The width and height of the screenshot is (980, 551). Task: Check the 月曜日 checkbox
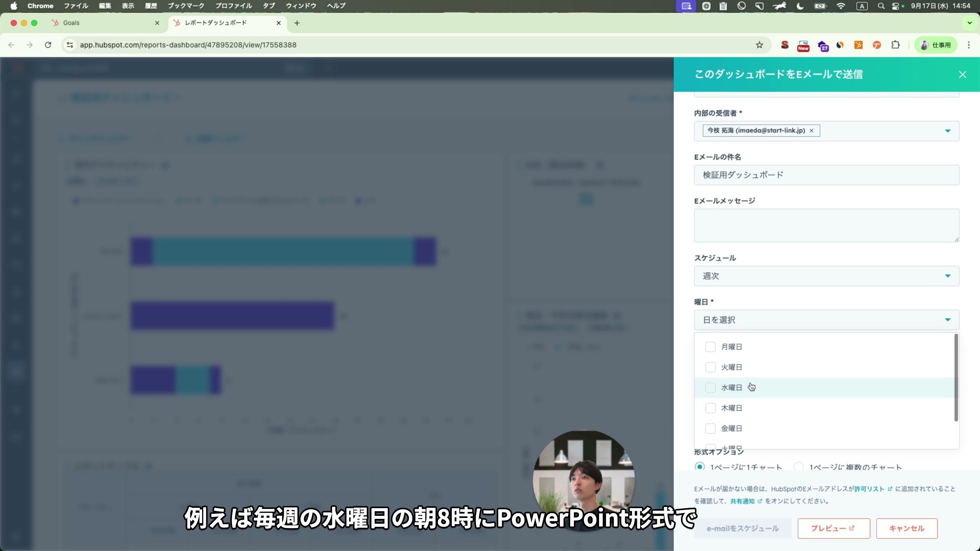pos(710,346)
